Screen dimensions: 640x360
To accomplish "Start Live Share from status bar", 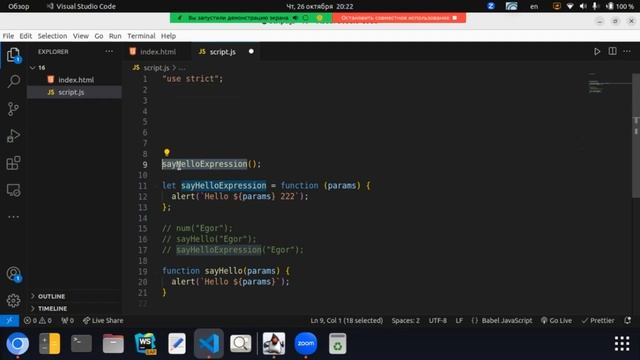I will tap(103, 320).
